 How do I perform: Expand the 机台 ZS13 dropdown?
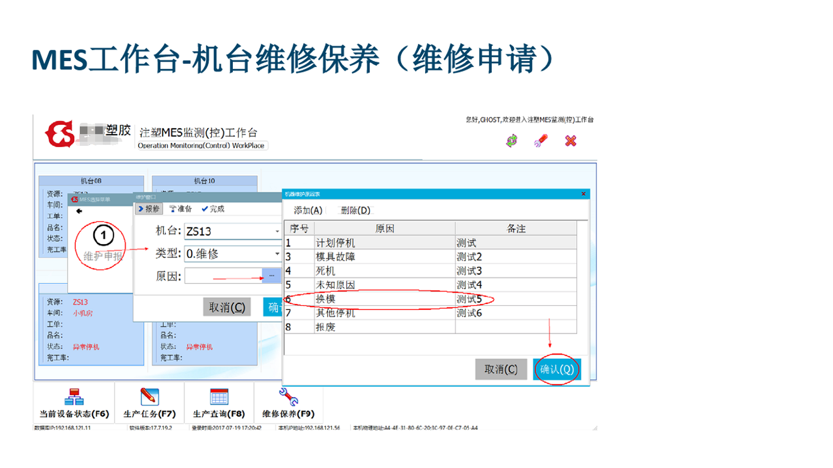277,232
